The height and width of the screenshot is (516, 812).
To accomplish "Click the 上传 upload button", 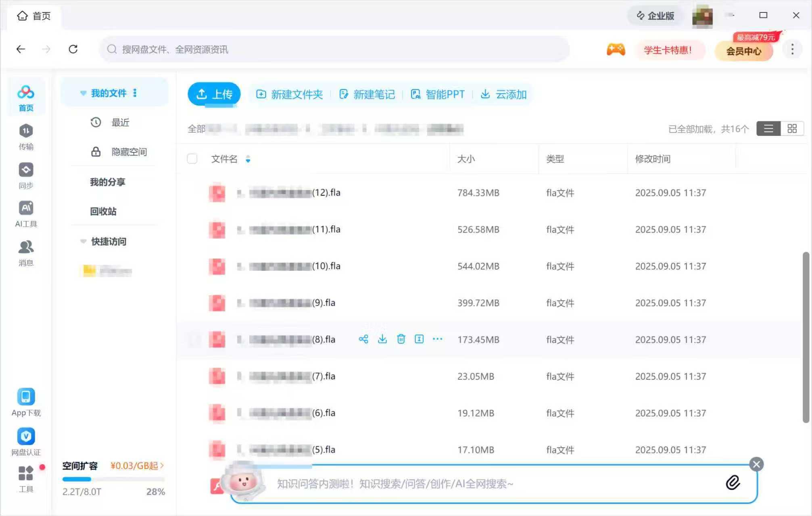I will [214, 94].
